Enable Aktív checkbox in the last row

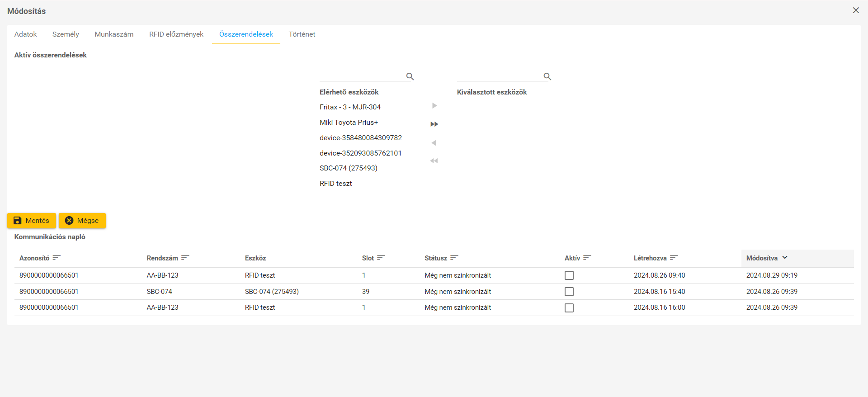569,308
